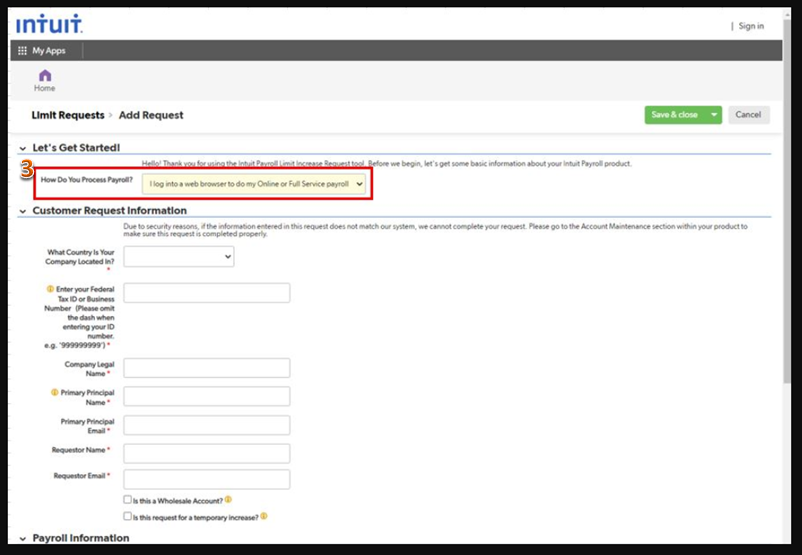Open My Apps menu
The image size is (802, 555).
(49, 51)
